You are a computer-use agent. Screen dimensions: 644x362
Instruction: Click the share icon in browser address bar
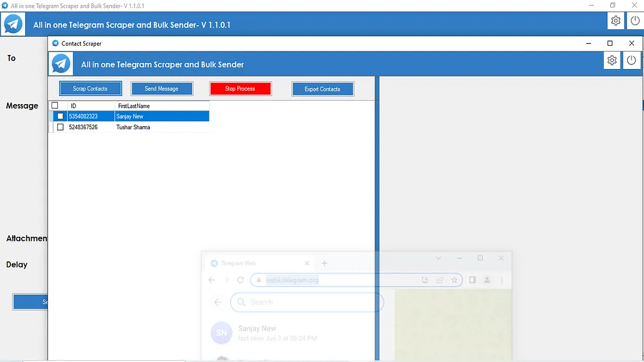tap(440, 280)
